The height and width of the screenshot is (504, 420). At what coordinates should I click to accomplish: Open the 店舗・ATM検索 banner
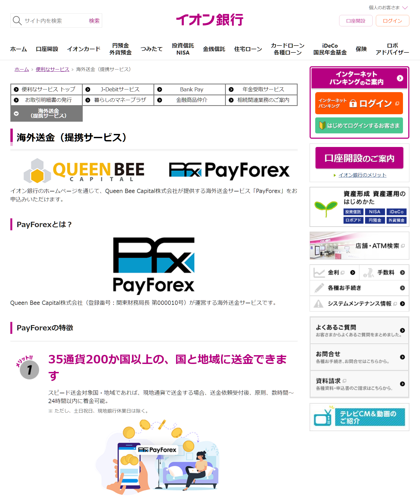(359, 245)
